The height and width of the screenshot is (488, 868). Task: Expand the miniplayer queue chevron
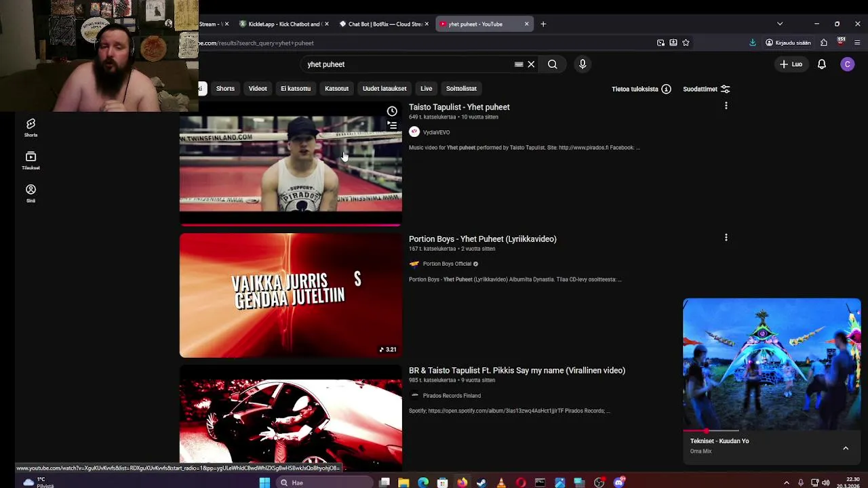(846, 448)
